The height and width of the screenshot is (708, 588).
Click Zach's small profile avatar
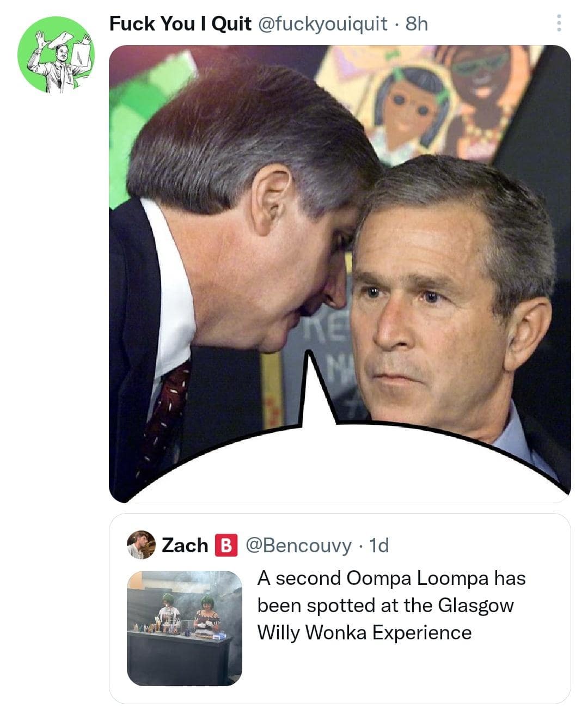tap(141, 545)
